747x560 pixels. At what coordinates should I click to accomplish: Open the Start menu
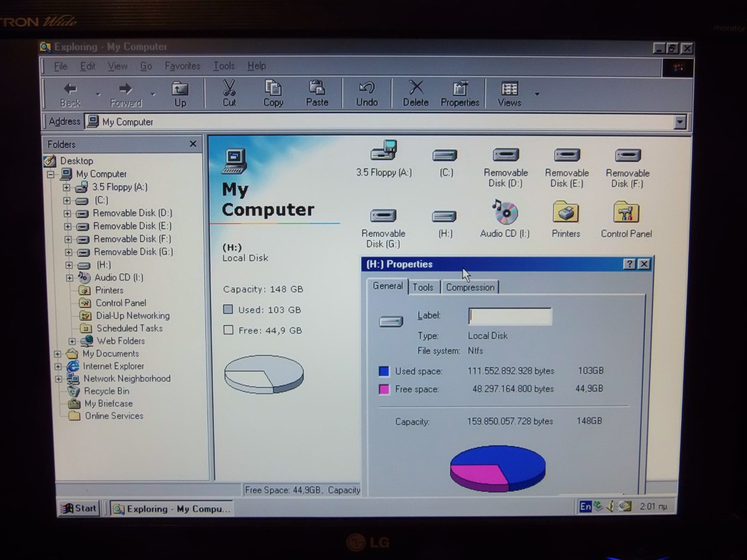78,508
